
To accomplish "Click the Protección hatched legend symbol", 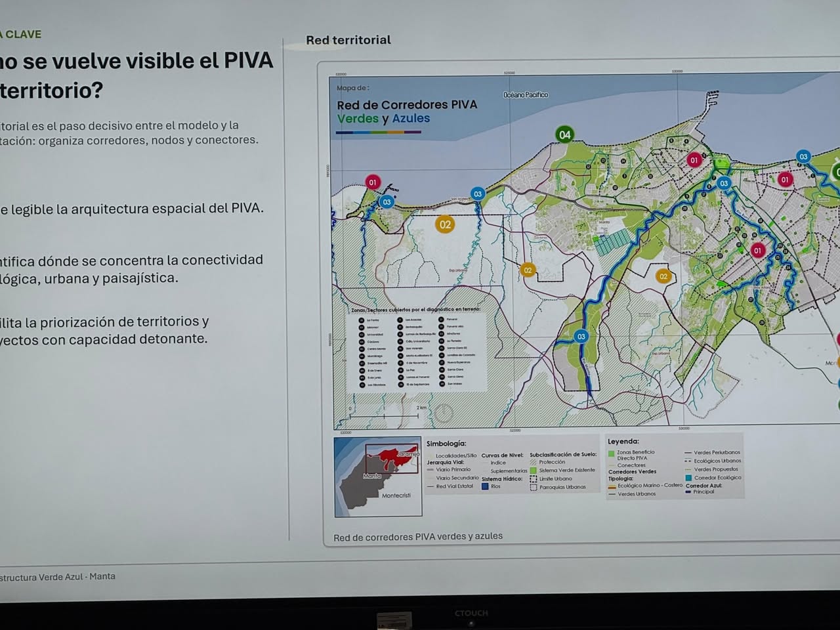I will [x=534, y=462].
